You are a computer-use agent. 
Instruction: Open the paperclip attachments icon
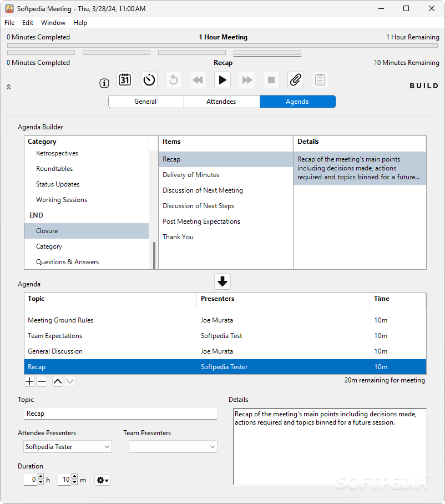click(x=296, y=80)
